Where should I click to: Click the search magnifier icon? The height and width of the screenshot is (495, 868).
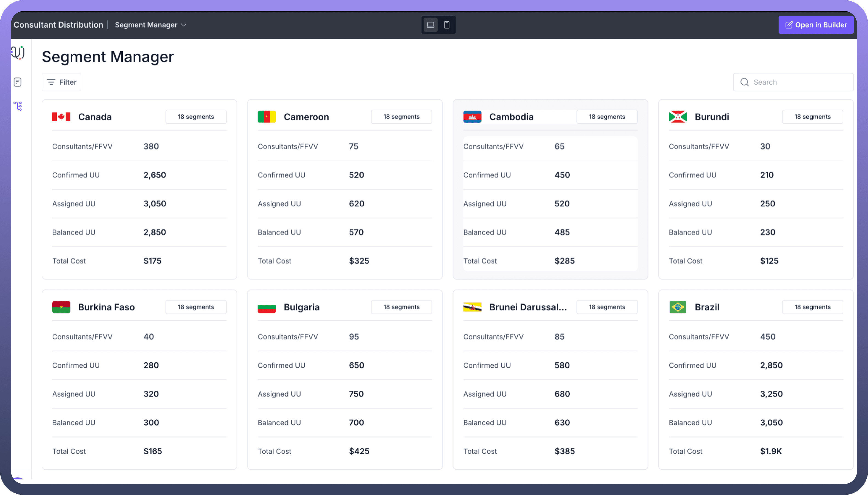point(744,82)
